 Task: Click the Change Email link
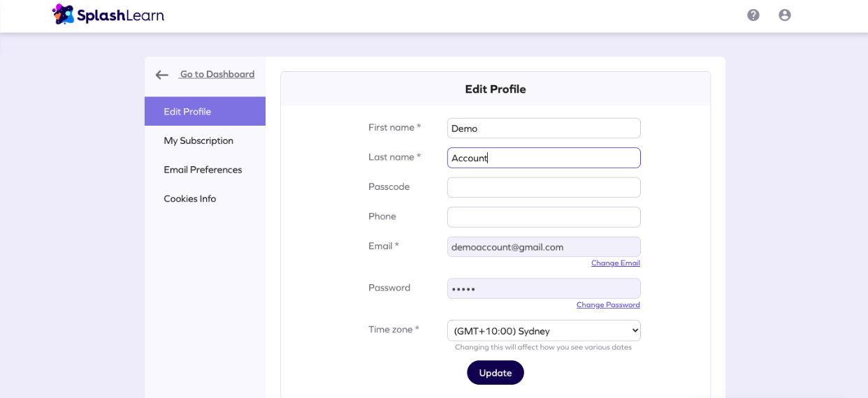click(615, 263)
